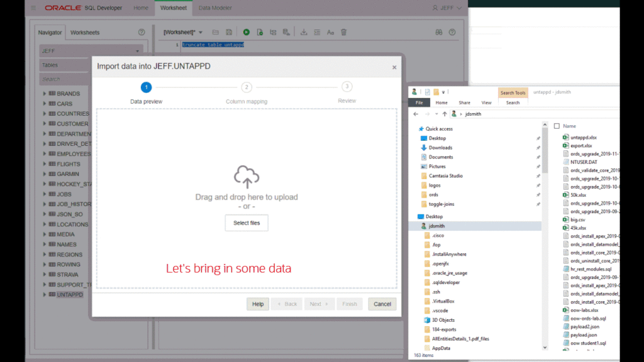Click the back arrow in File Explorer
The image size is (644, 362).
click(x=415, y=114)
